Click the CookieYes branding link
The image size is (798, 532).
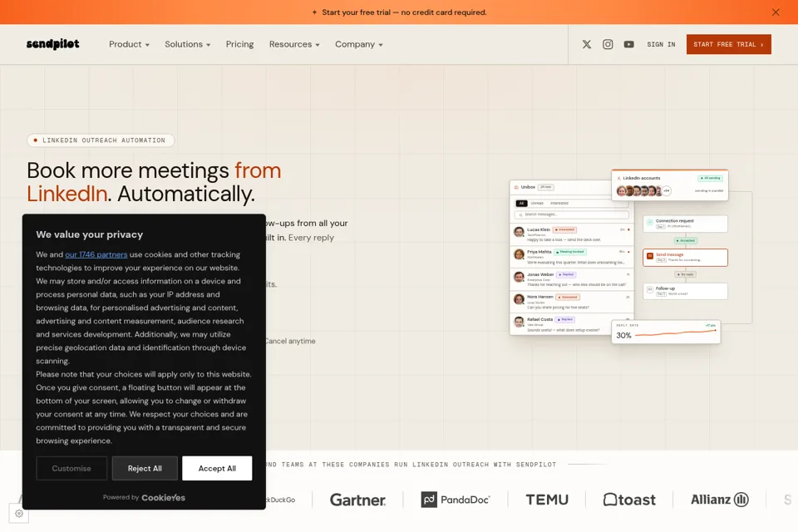(x=163, y=497)
